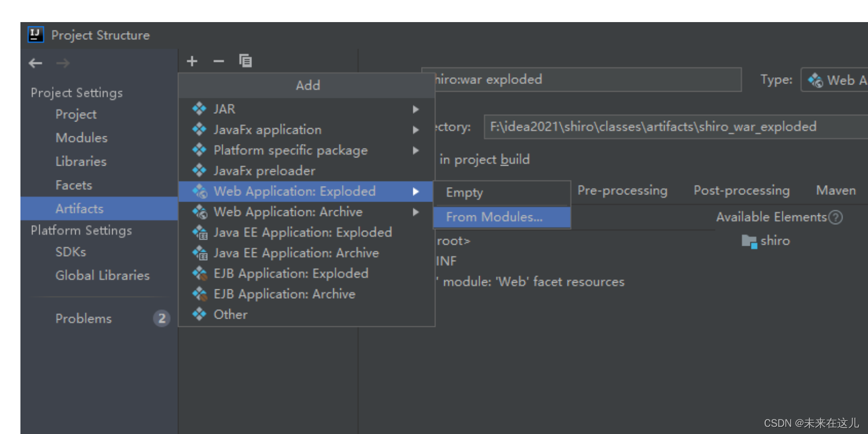868x434 pixels.
Task: Click the Remove artifact minus icon
Action: (219, 61)
